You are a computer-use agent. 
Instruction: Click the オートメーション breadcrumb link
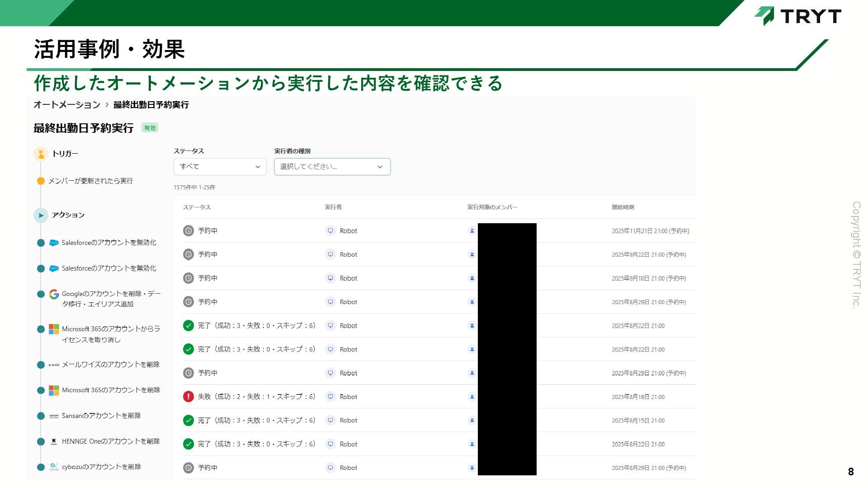pos(67,105)
